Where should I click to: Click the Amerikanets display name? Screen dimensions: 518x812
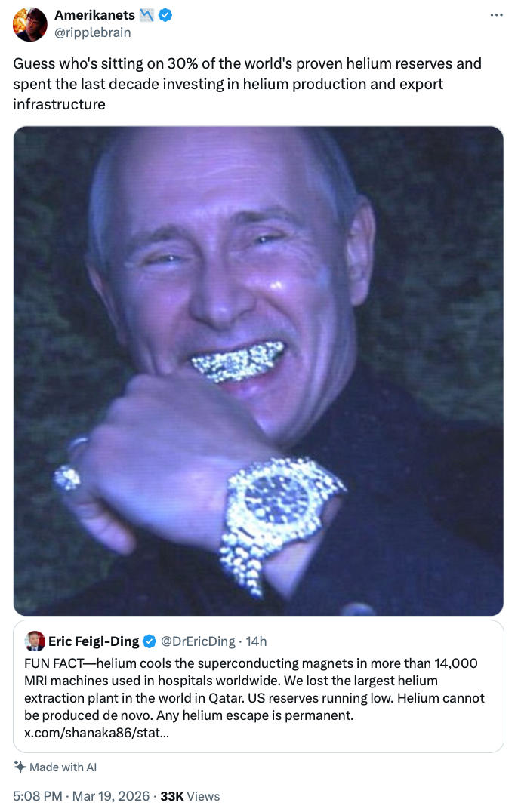tap(94, 15)
